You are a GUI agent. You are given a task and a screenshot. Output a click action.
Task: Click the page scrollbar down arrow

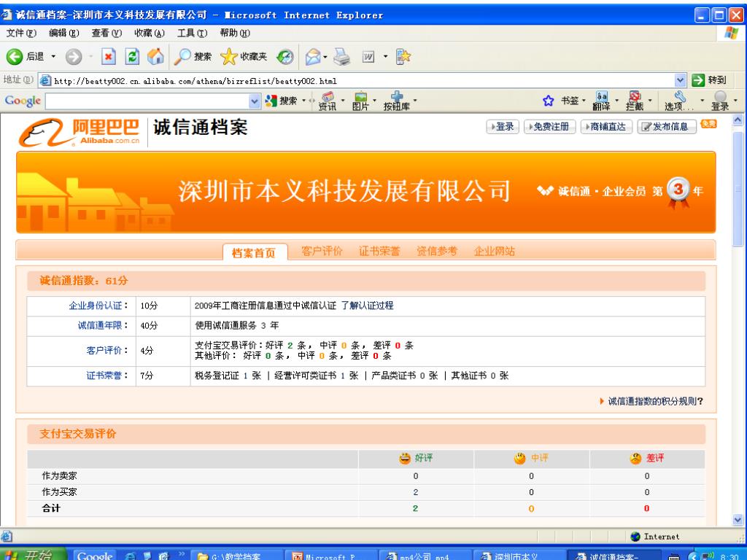click(738, 519)
